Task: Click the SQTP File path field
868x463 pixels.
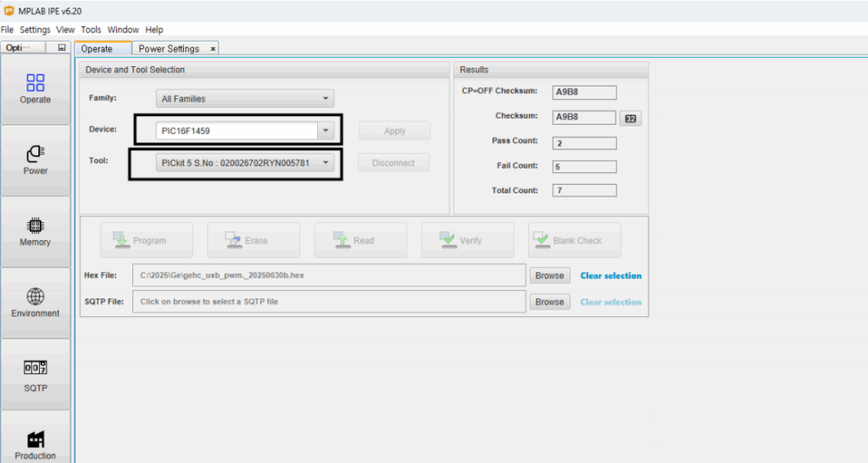Action: 329,302
